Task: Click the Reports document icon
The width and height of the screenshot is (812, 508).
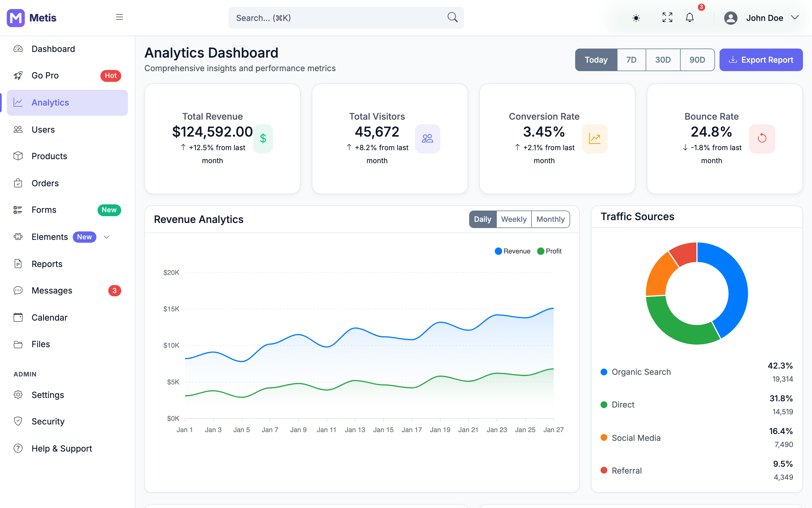Action: [18, 264]
